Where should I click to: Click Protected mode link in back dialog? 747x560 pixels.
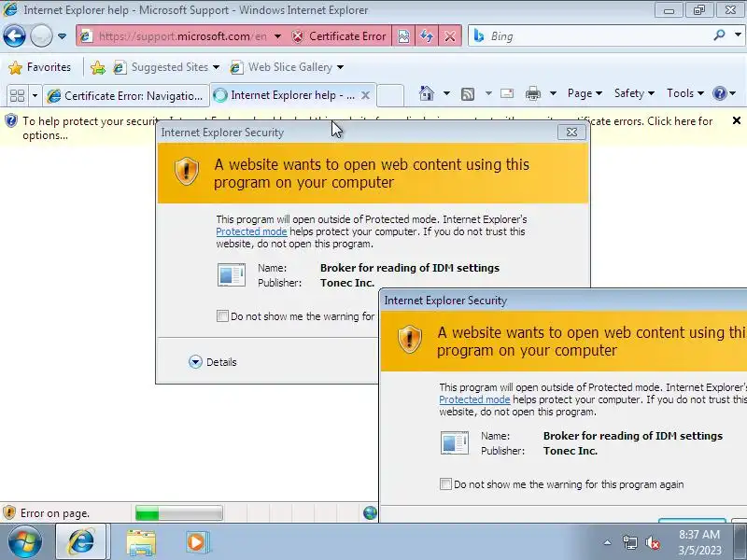[x=251, y=231]
